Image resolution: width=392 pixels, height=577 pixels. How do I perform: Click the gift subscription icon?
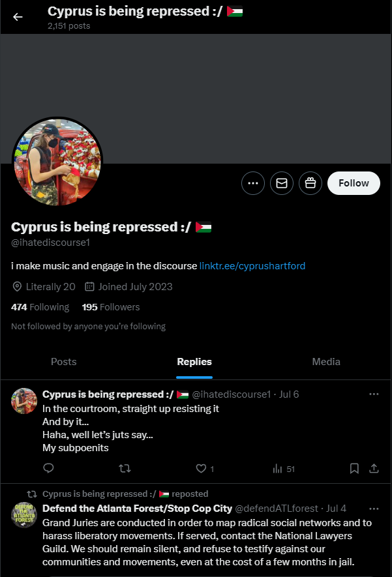pyautogui.click(x=310, y=183)
